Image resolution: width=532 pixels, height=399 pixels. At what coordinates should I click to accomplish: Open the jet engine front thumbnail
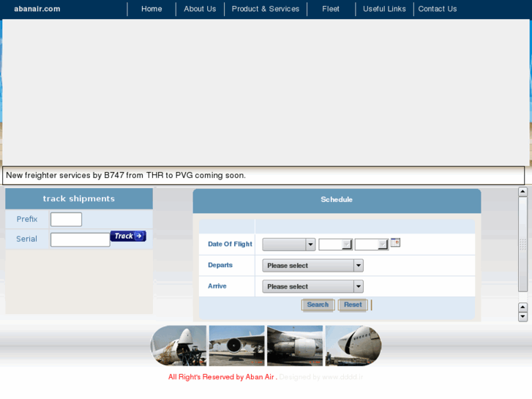point(236,346)
